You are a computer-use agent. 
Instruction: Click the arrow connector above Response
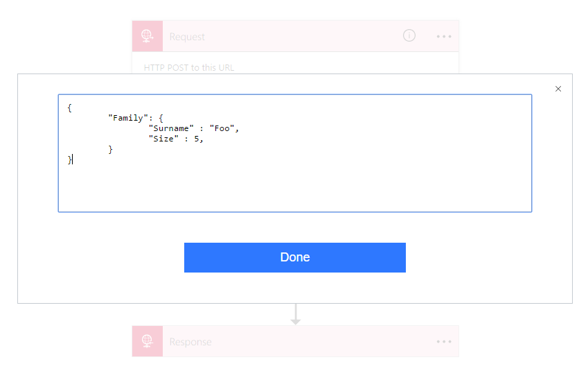296,314
